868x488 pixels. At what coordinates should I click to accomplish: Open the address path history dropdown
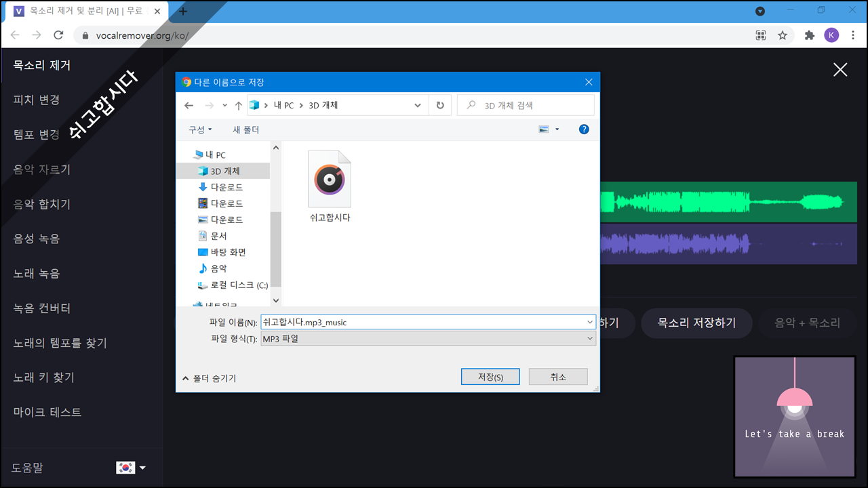click(418, 105)
